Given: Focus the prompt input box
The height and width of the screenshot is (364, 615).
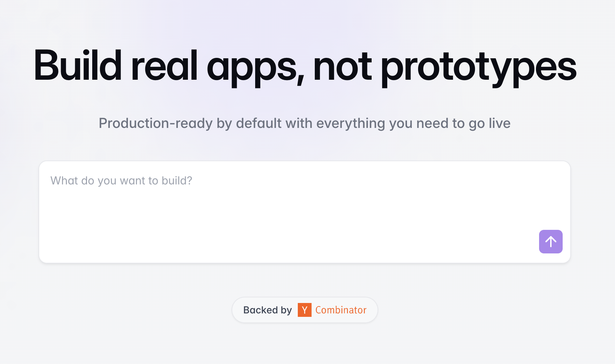Looking at the screenshot, I should click(243, 194).
